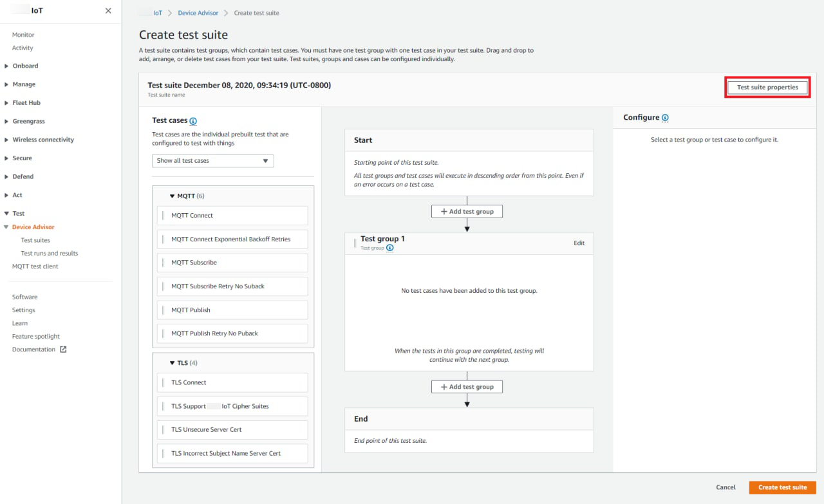Screen dimensions: 824x504
Task: Expand the Greengrass sidebar section
Action: (x=6, y=121)
